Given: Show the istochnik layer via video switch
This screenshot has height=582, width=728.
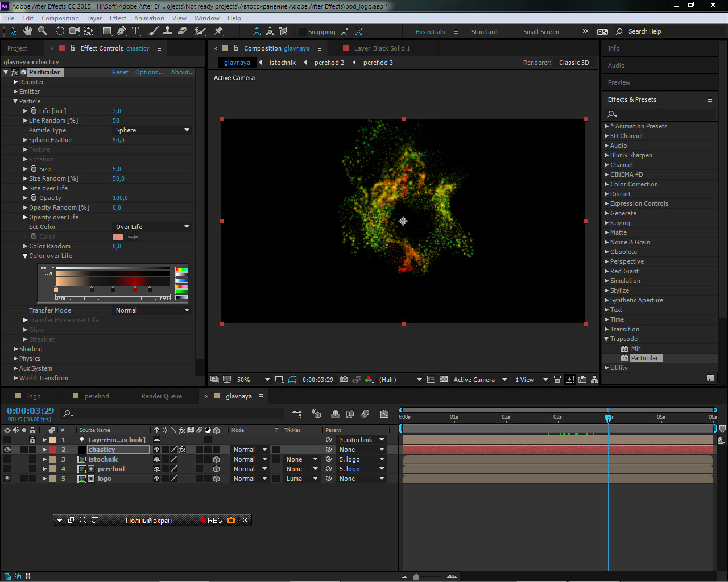Looking at the screenshot, I should point(7,459).
